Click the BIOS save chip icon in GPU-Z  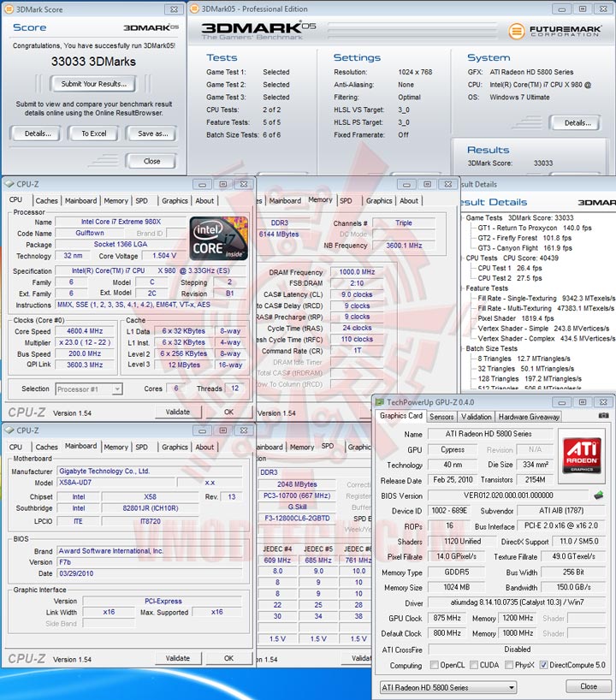(x=599, y=495)
